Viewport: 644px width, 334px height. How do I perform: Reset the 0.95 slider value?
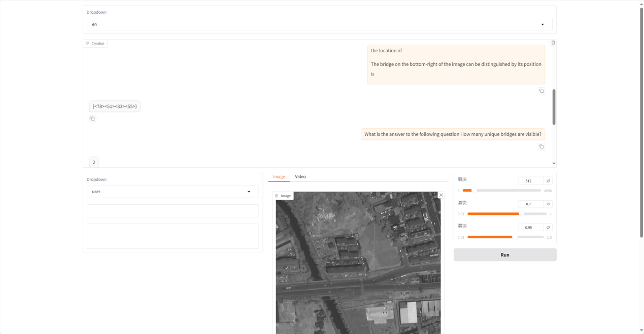click(548, 228)
